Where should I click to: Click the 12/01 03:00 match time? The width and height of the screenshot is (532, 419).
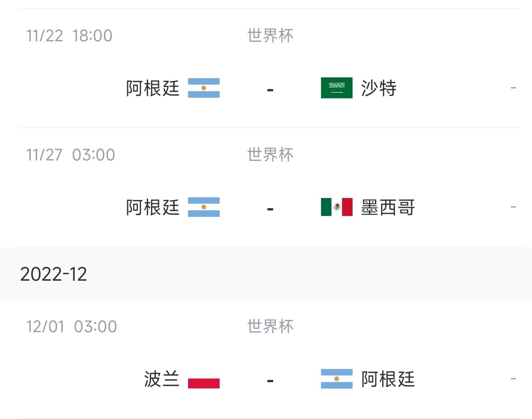tap(72, 327)
